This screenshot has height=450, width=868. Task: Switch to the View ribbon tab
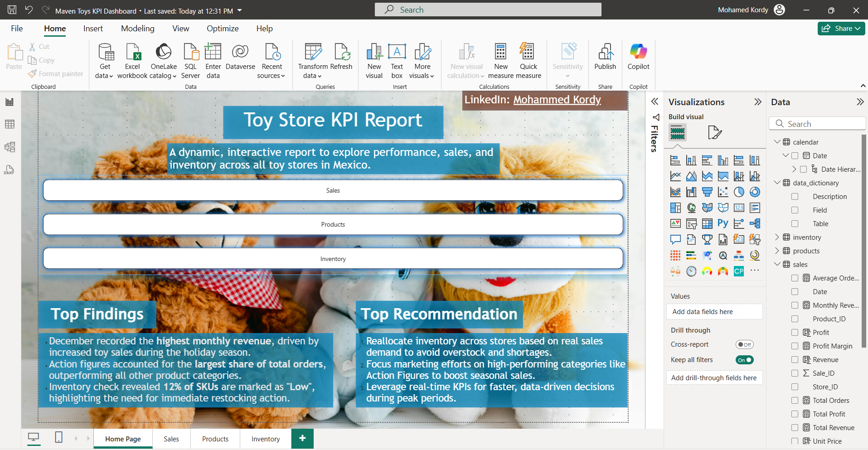[x=180, y=29]
